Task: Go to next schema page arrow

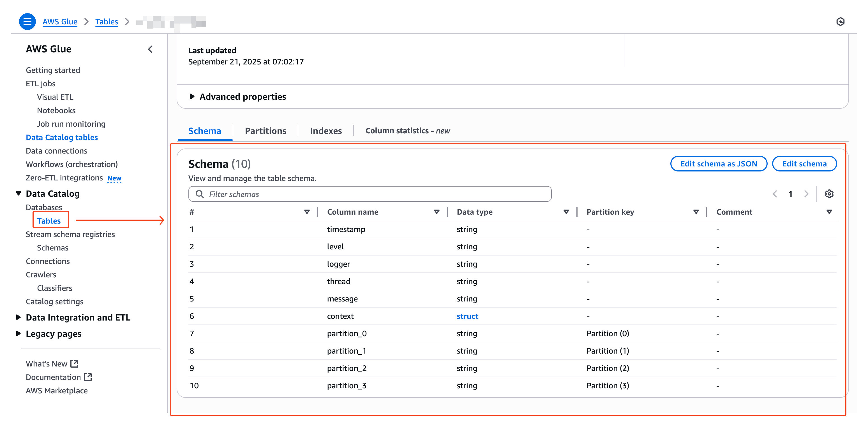Action: [x=806, y=194]
